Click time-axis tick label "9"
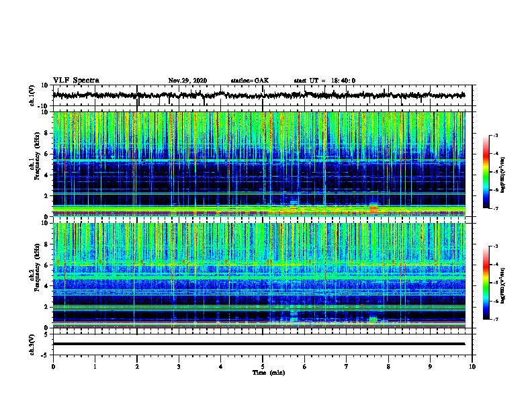The height and width of the screenshot is (411, 532). coord(430,367)
